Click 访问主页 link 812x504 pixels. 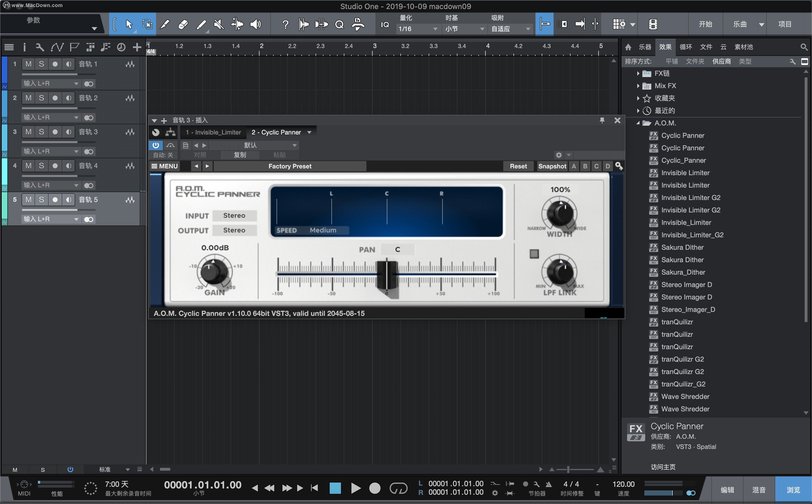663,467
